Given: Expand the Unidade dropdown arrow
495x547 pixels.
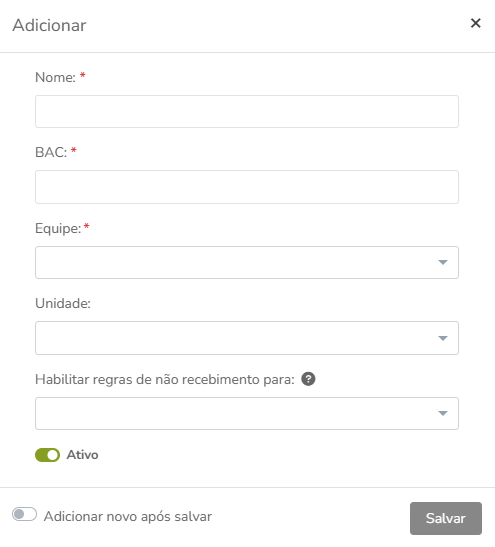Looking at the screenshot, I should pyautogui.click(x=443, y=338).
